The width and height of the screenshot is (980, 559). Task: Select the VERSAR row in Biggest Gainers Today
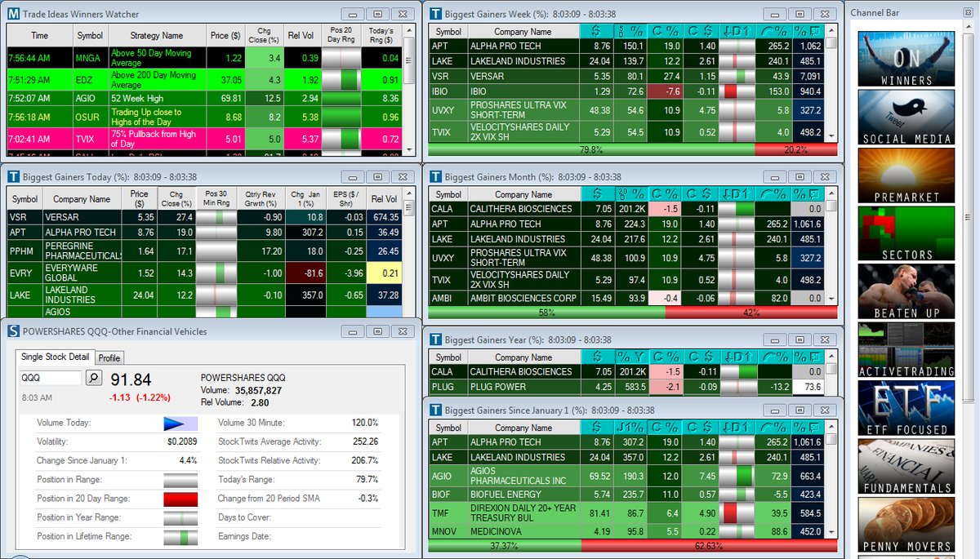(205, 217)
